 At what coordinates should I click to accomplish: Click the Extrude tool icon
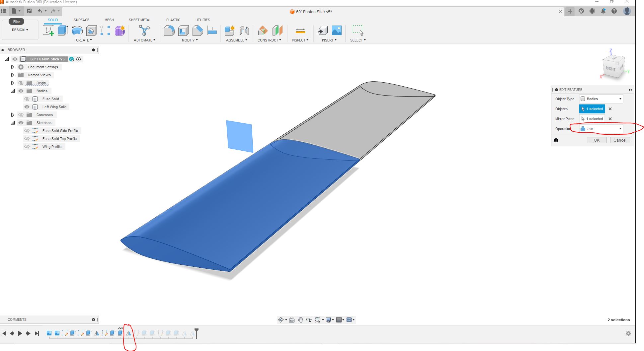click(x=63, y=31)
